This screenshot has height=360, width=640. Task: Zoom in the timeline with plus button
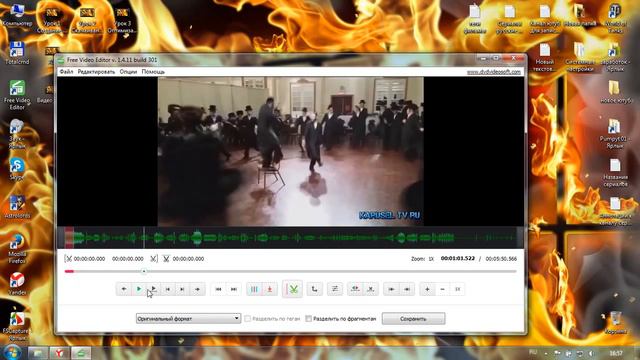[427, 289]
